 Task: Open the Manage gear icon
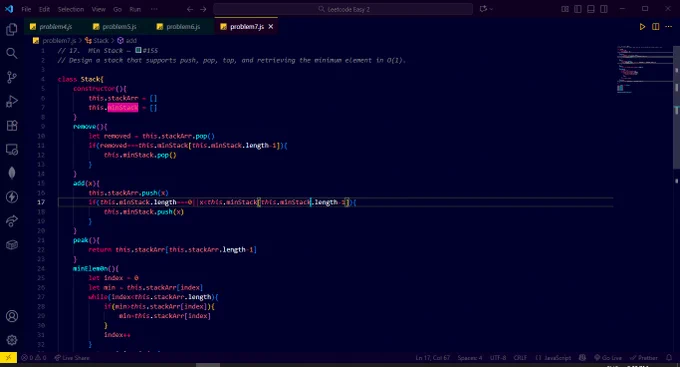[12, 340]
